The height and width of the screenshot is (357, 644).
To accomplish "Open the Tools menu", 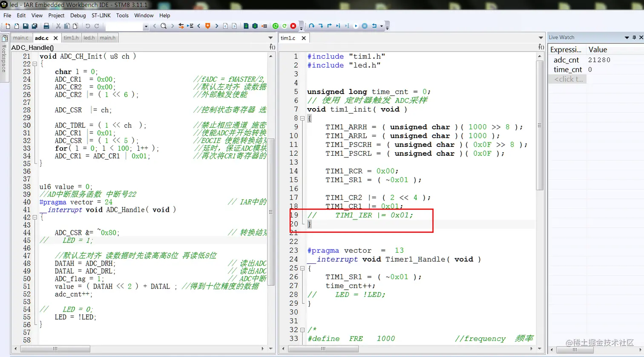I will (x=122, y=15).
